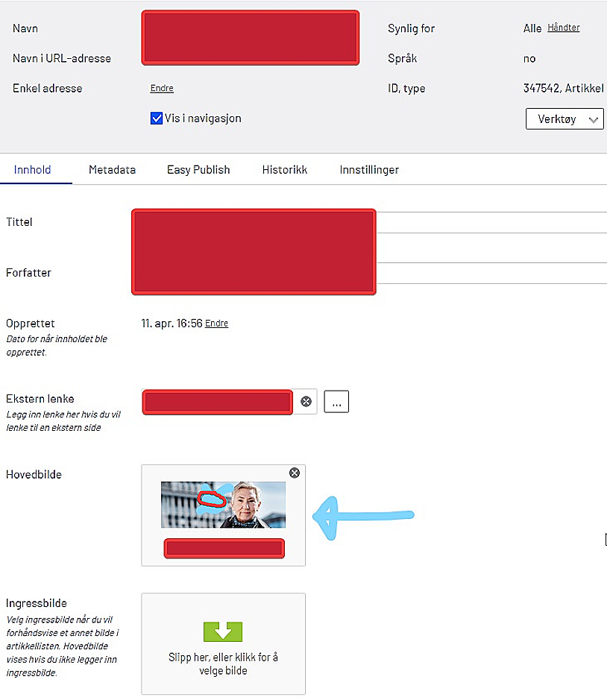Image resolution: width=607 pixels, height=700 pixels.
Task: Go to the Easy Publish tab
Action: 198,170
